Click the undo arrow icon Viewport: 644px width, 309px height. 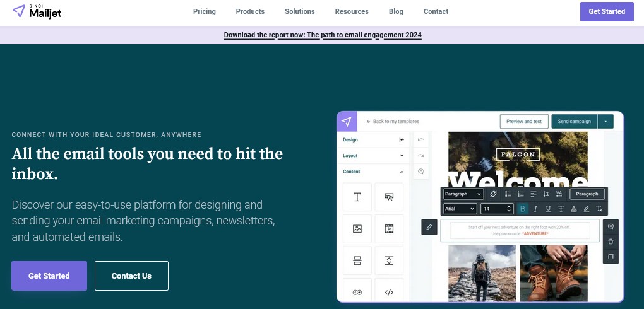point(420,140)
